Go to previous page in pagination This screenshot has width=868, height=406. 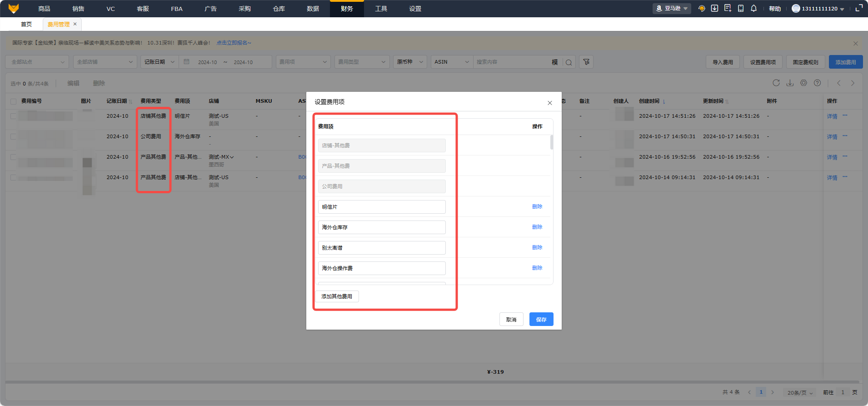click(749, 392)
